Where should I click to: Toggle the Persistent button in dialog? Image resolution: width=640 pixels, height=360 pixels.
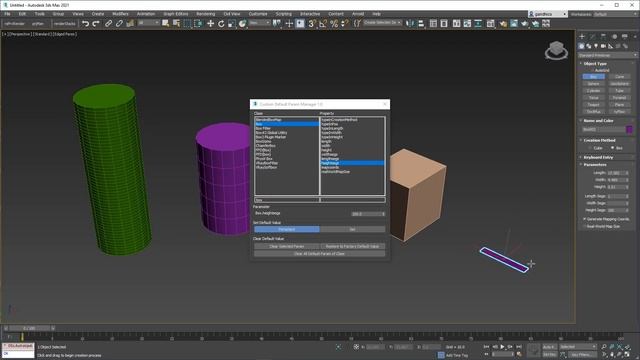click(287, 229)
